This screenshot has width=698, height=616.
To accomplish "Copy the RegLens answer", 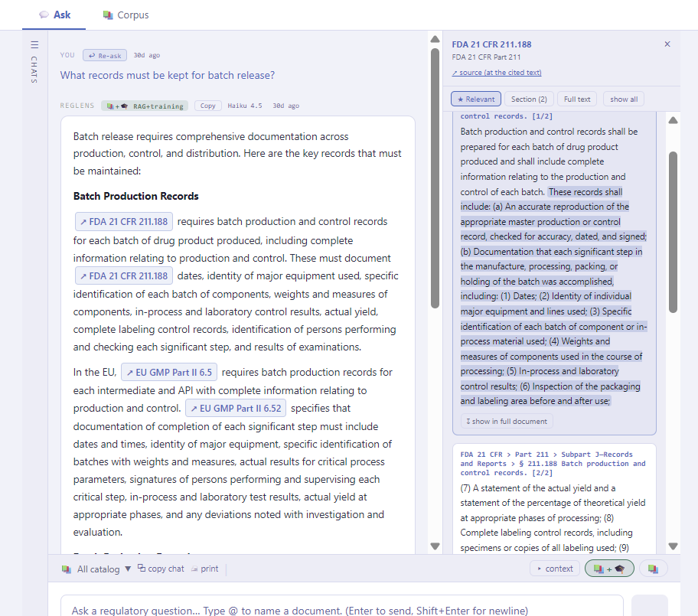I will coord(208,106).
